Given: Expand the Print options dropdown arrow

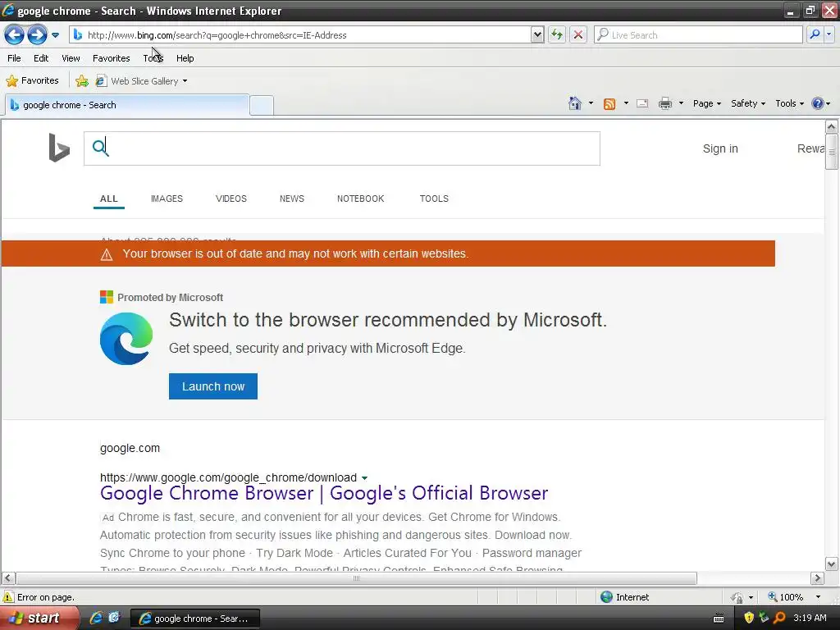Looking at the screenshot, I should pos(681,103).
